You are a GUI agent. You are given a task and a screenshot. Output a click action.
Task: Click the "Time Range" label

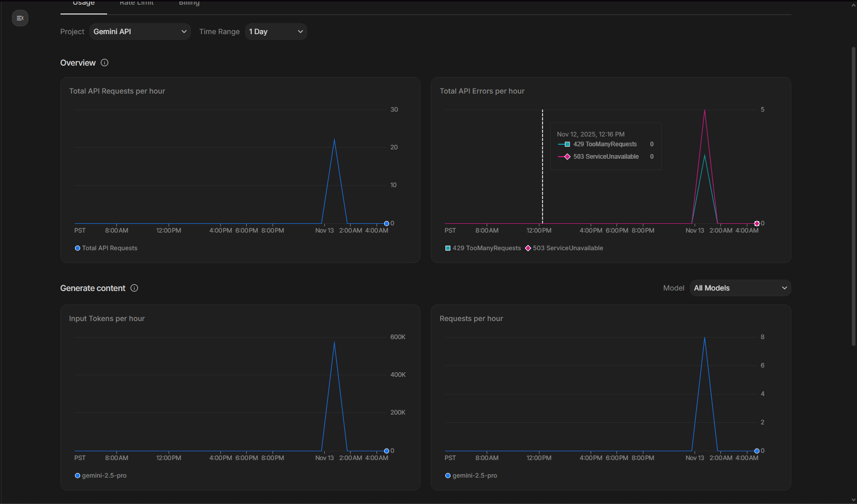[219, 32]
